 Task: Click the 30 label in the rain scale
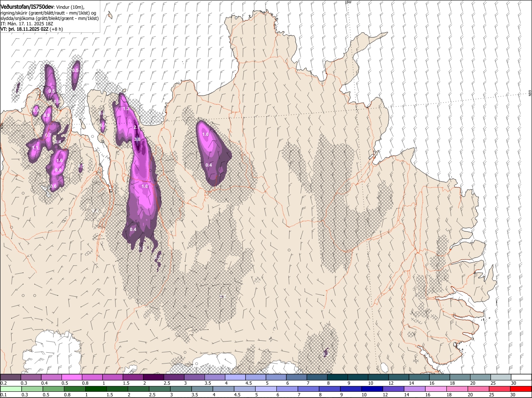(512, 395)
